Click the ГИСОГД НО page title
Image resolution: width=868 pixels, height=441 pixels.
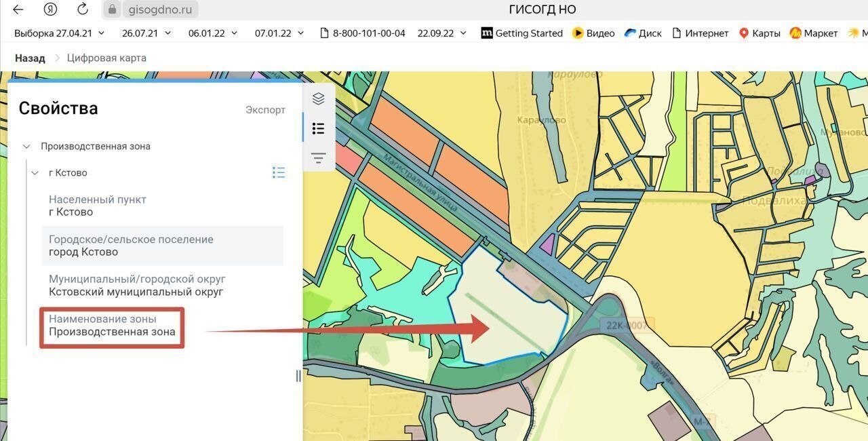(x=542, y=9)
